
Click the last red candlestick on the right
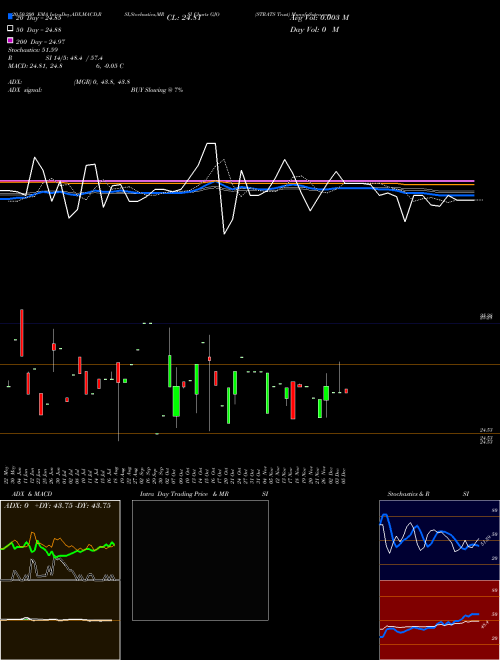click(346, 391)
